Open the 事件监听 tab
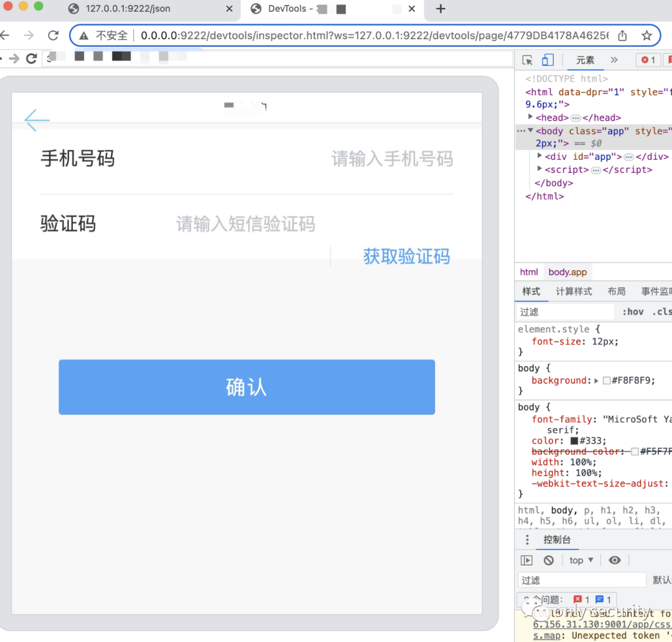This screenshot has width=672, height=642. (656, 291)
